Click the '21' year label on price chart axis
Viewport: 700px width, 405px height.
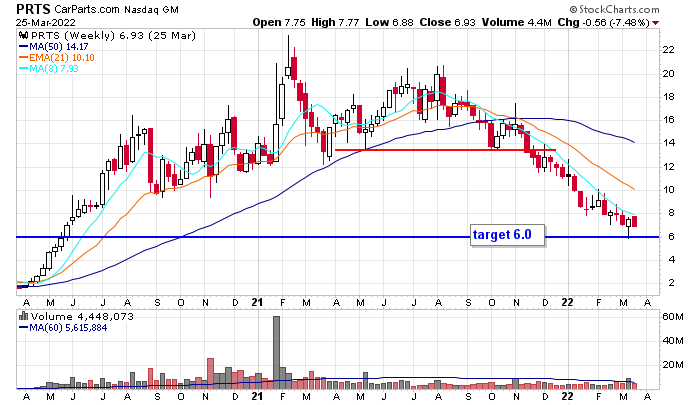(257, 302)
